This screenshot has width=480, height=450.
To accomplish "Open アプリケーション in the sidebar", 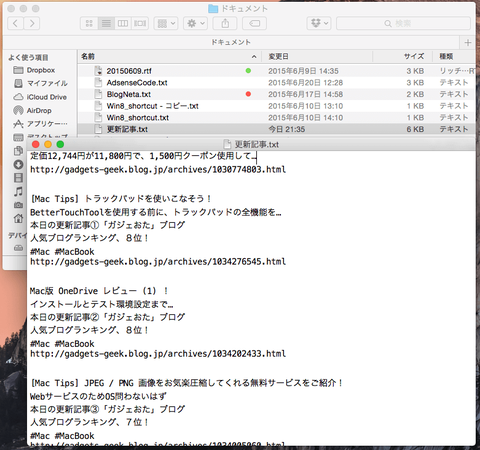I will click(x=40, y=124).
